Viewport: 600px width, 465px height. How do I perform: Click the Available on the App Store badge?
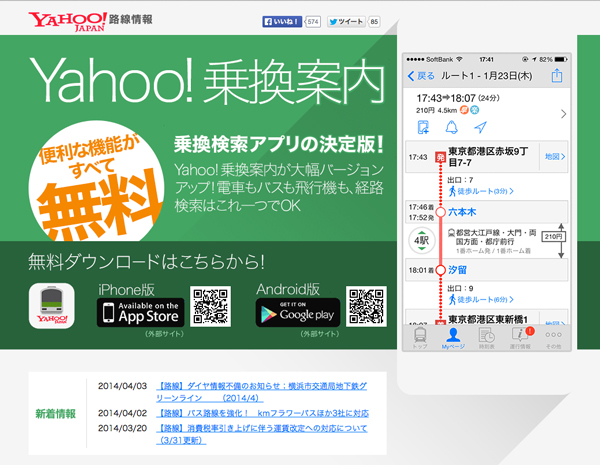click(x=139, y=311)
